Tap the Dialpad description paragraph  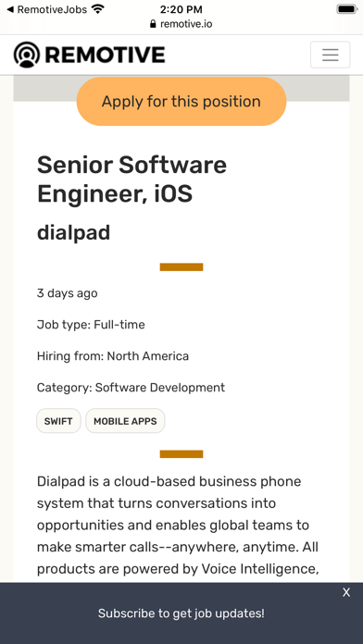[x=178, y=525]
